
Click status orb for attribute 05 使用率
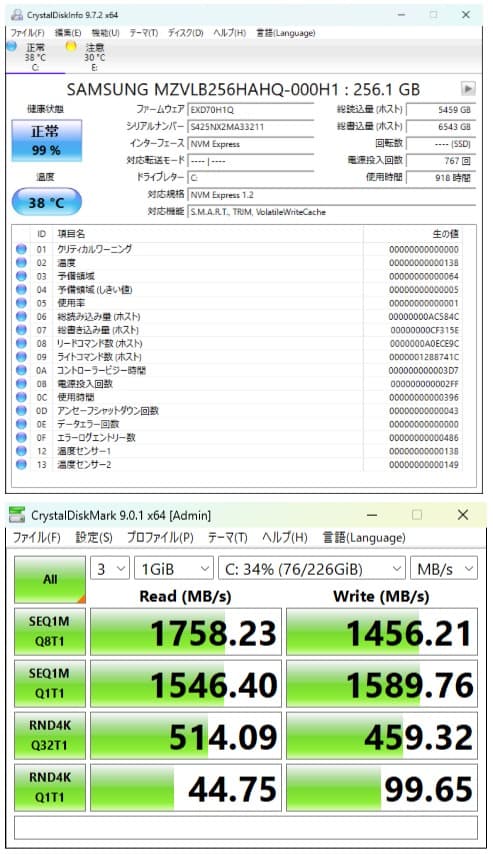(21, 303)
